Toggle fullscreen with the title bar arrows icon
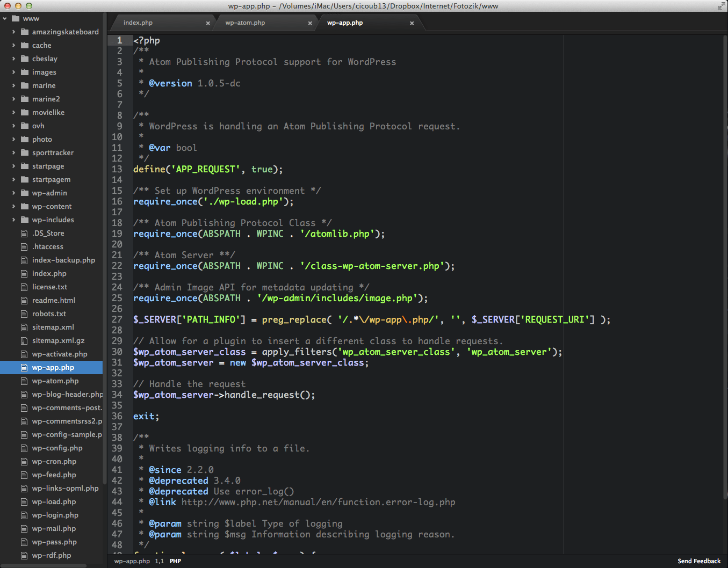Viewport: 728px width, 568px height. click(721, 6)
